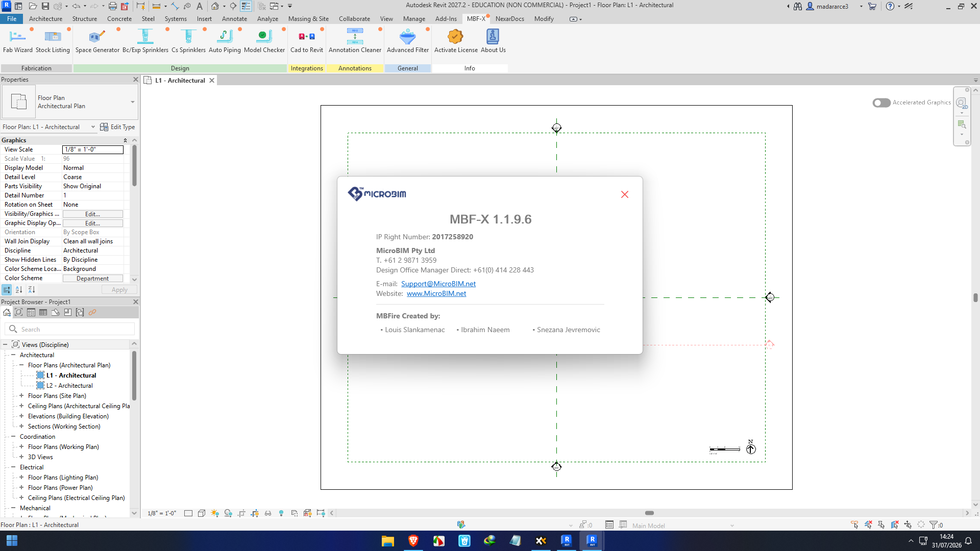Click the Print icon in quick access toolbar

pos(112,6)
